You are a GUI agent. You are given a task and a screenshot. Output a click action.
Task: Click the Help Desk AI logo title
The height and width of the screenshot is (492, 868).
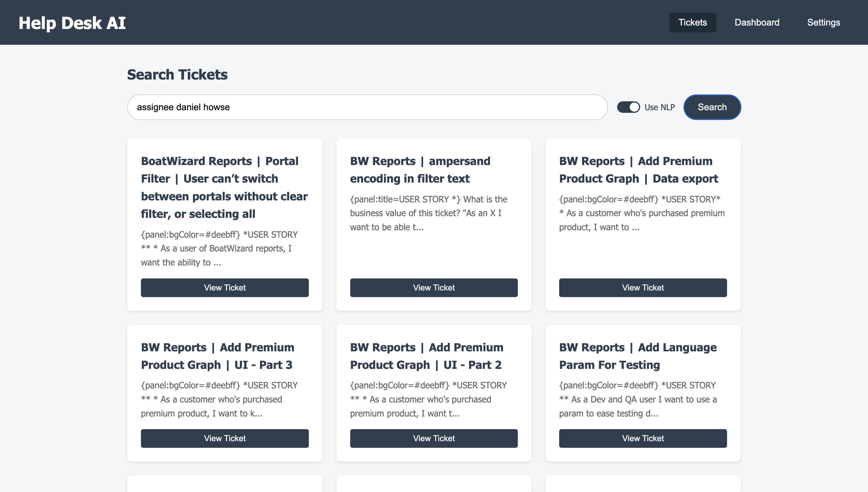pos(72,23)
